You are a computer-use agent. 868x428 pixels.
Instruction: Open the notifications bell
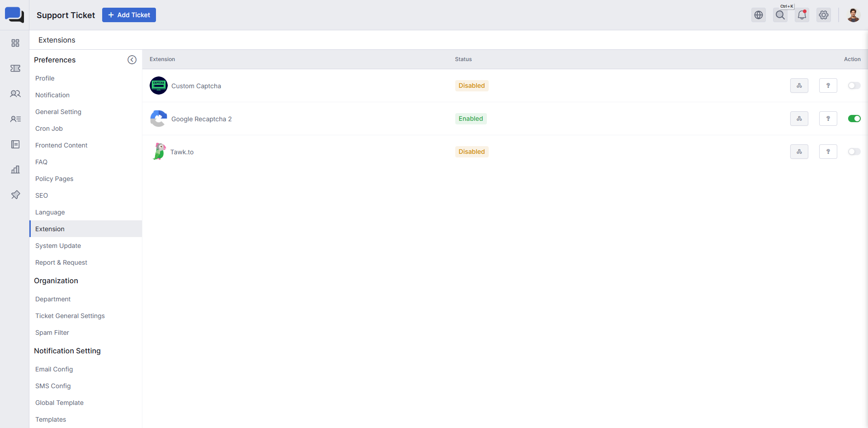click(802, 15)
